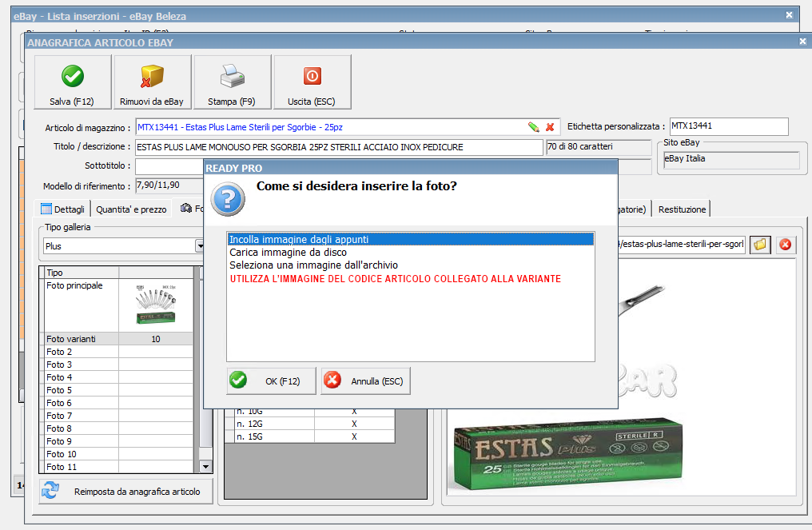The image size is (812, 530).
Task: Click the 70 di 80 caratteri counter field
Action: click(x=599, y=147)
